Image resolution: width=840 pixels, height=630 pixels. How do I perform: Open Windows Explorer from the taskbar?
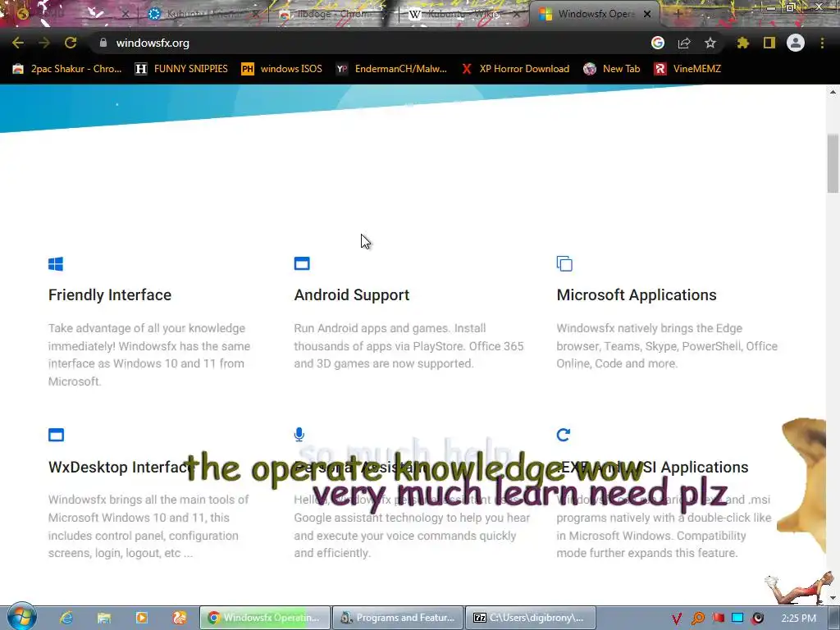click(104, 618)
